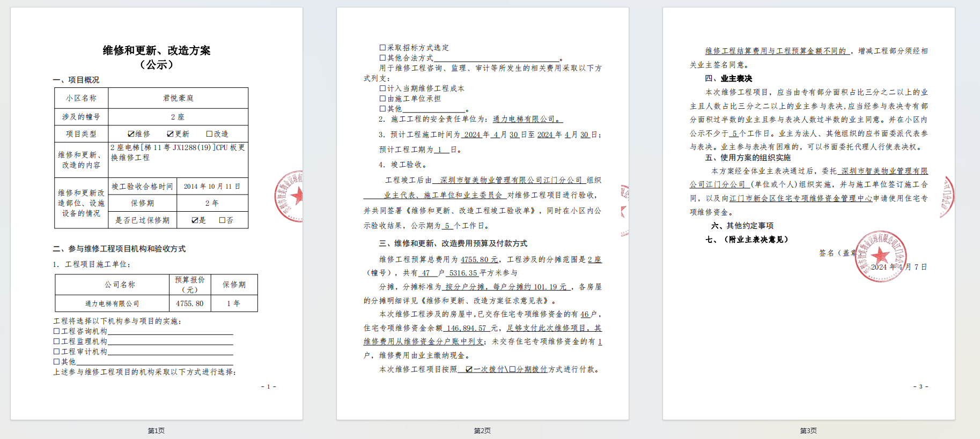Check the 维修 checkbox in 项目类型 row

pos(131,134)
